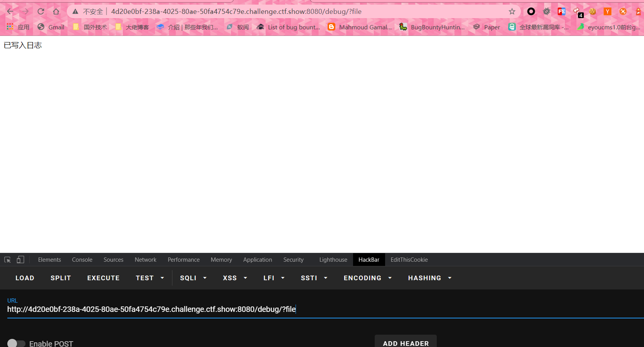
Task: Open the orange circular extension icon
Action: (x=623, y=12)
